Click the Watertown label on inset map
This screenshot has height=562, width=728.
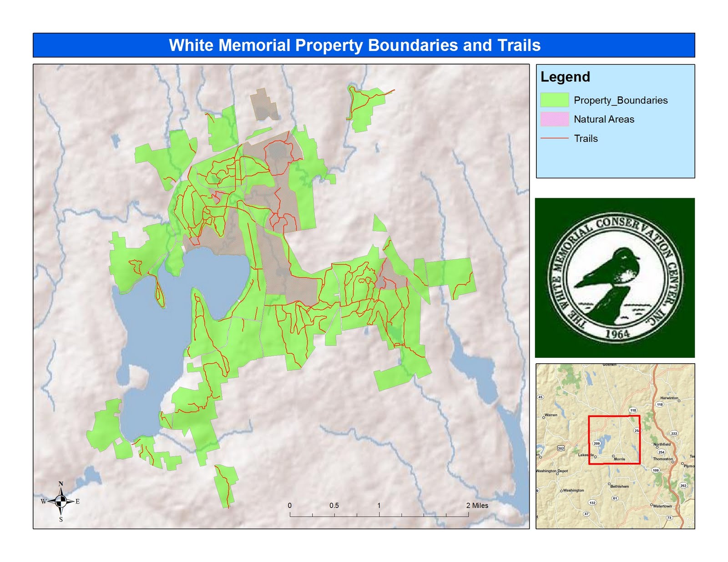point(662,506)
